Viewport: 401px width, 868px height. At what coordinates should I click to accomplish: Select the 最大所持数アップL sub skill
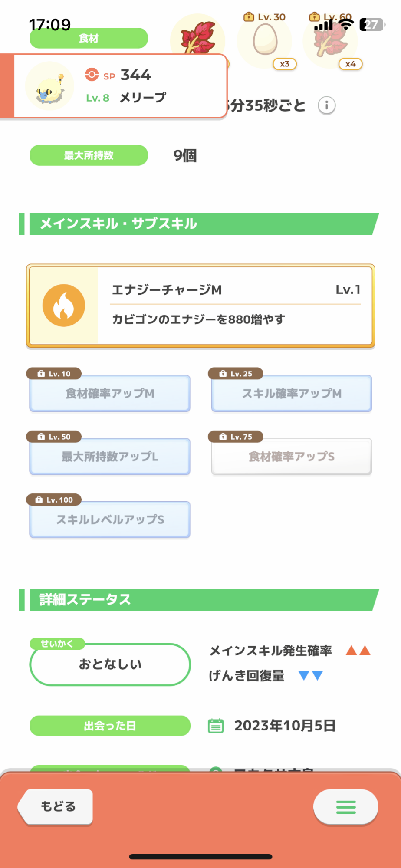[110, 456]
